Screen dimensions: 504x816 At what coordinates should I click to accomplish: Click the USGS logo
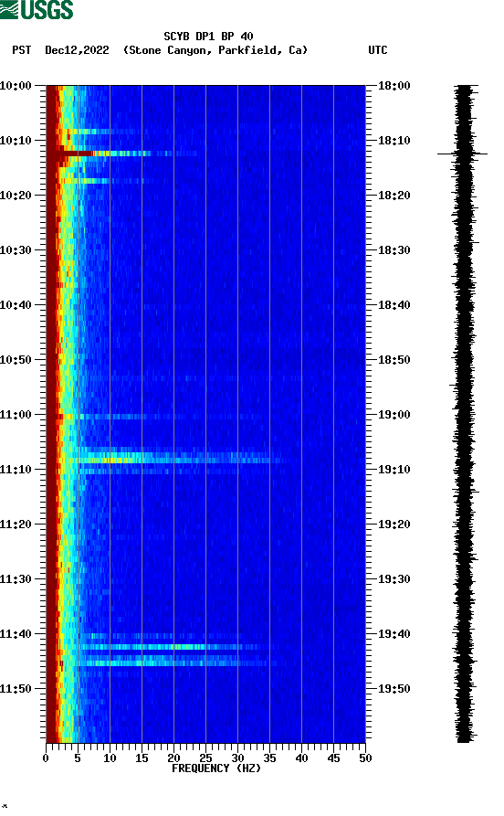37,9
